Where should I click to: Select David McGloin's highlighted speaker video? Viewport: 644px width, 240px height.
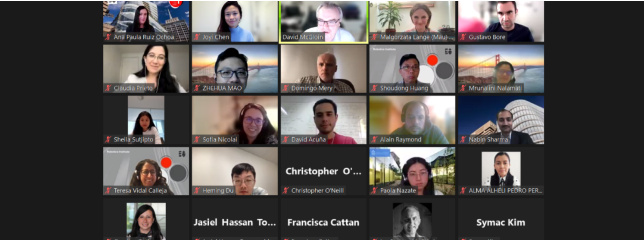click(324, 21)
